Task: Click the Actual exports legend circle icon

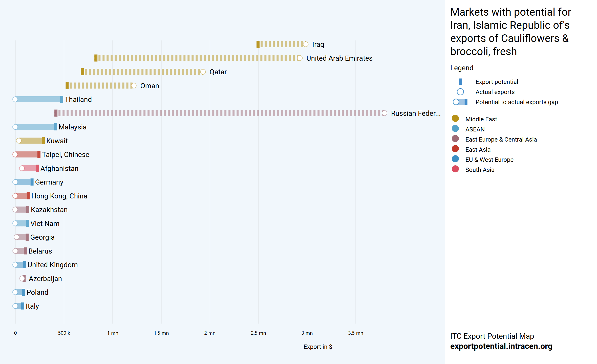Action: coord(460,92)
